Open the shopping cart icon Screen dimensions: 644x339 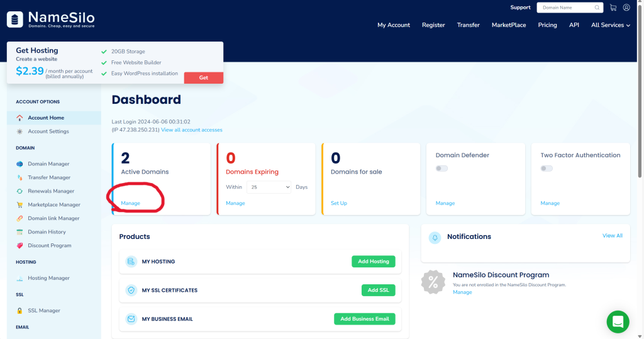click(x=613, y=8)
